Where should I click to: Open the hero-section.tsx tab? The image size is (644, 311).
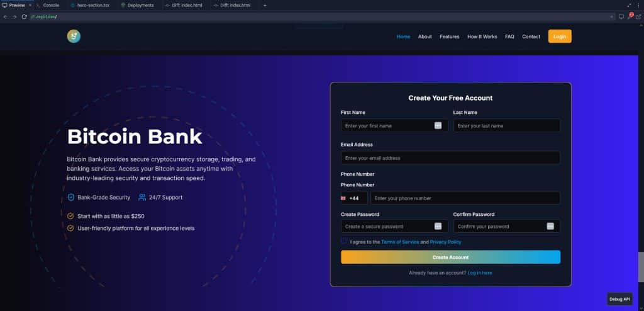pos(92,5)
